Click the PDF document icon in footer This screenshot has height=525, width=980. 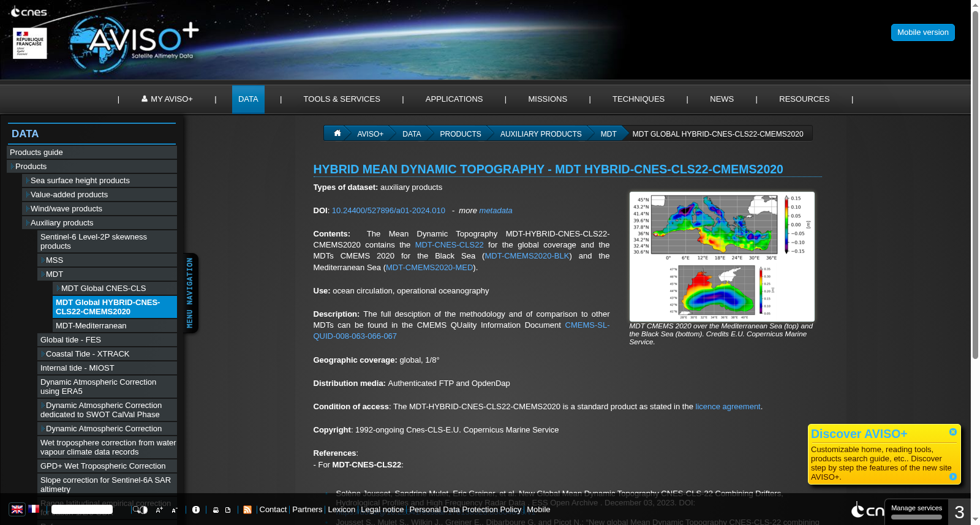pyautogui.click(x=228, y=510)
